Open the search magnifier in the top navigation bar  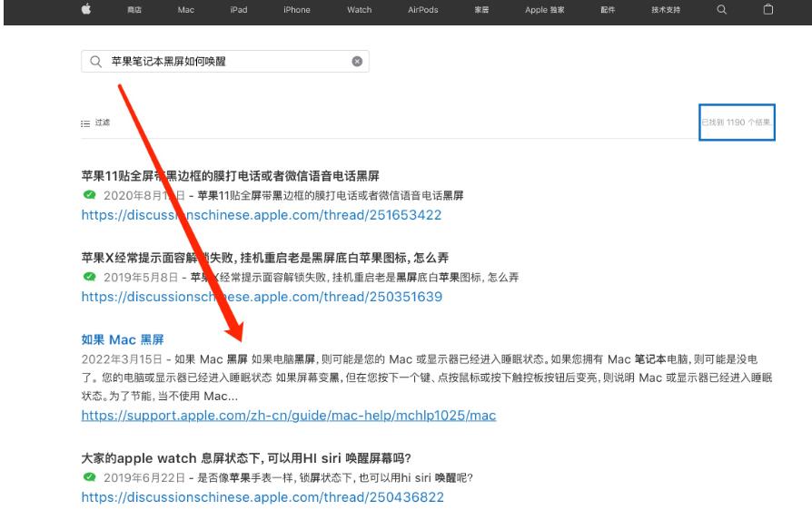click(x=721, y=9)
